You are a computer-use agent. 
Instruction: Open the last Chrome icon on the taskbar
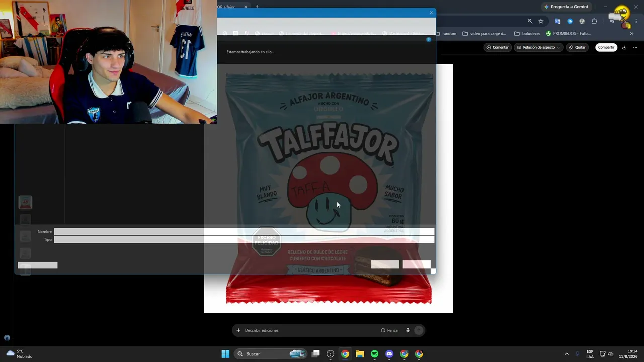[419, 354]
